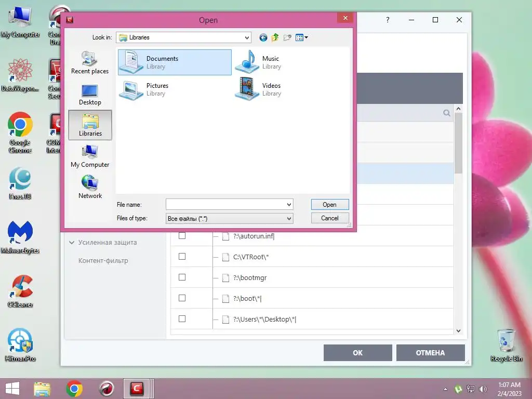
Task: Open the Глаз.ТВ desktop shortcut
Action: click(20, 183)
